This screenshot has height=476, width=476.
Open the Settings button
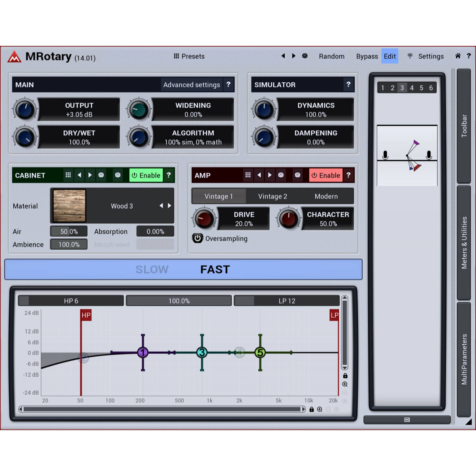pyautogui.click(x=431, y=56)
